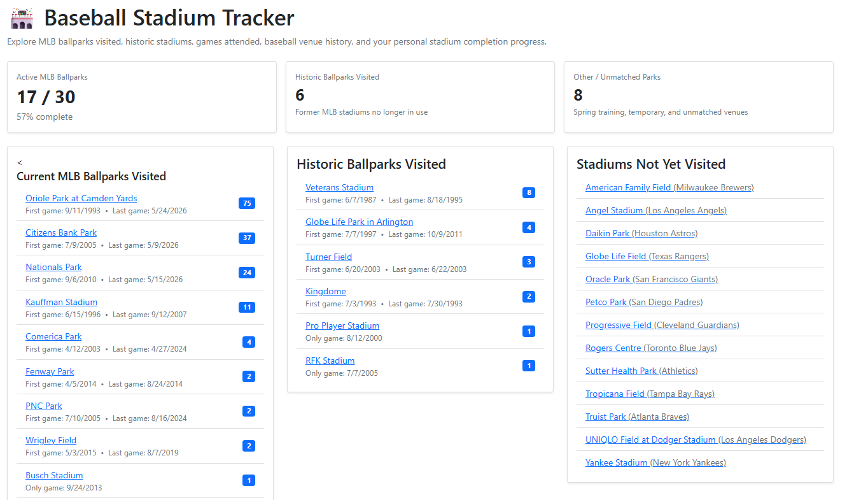Viewport: 868px width, 500px height.
Task: Click the stadium emoji icon beside the title
Action: click(22, 18)
